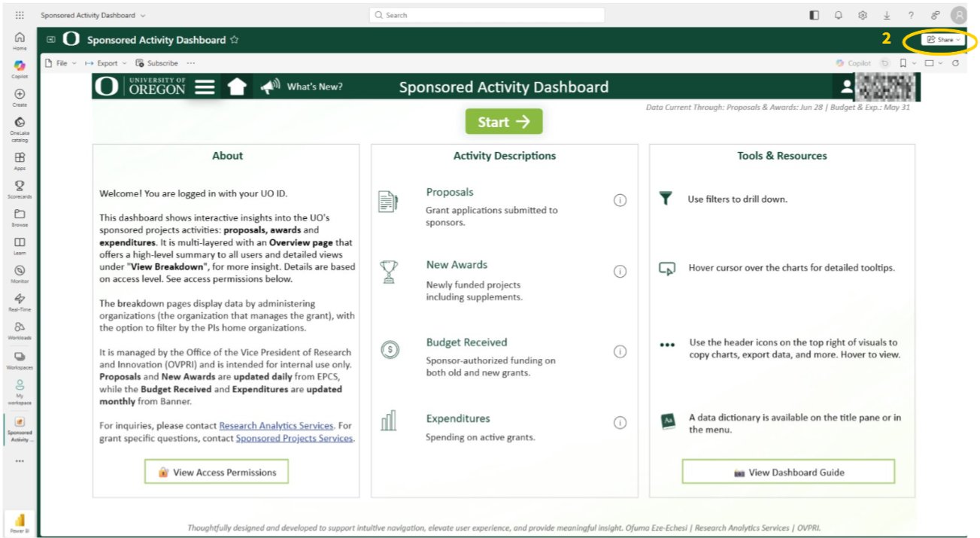
Task: Click the Proposals document icon
Action: point(388,201)
